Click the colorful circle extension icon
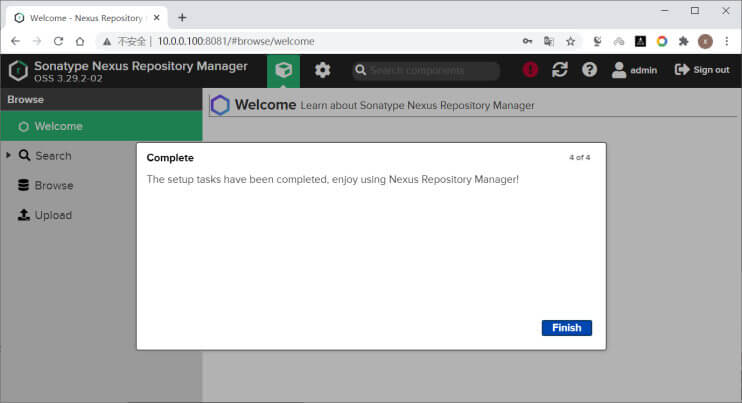The height and width of the screenshot is (403, 742). click(x=662, y=41)
